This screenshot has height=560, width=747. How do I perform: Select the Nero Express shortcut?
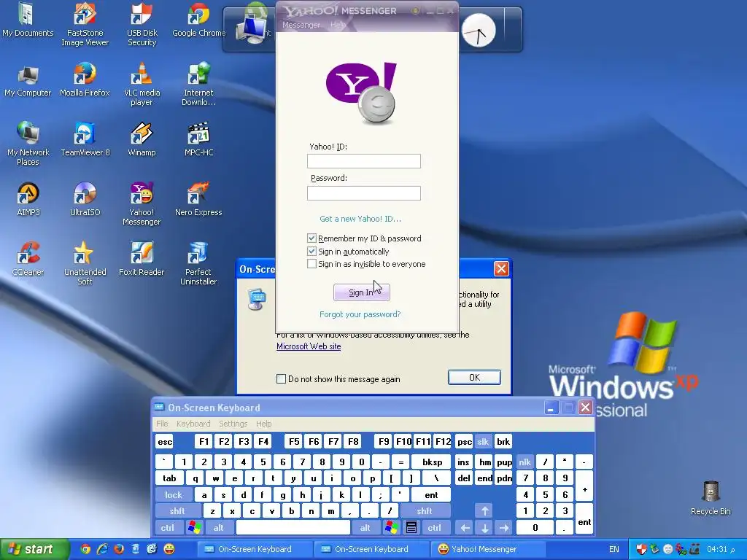coord(198,199)
